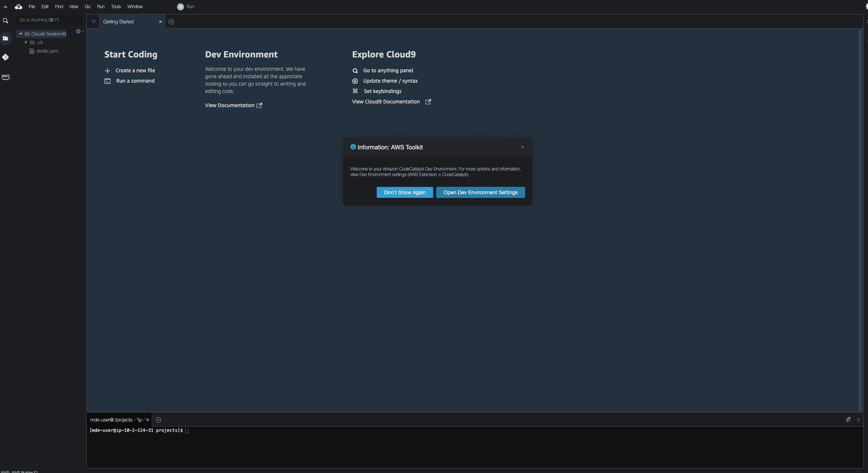Open the Go menu
Image resolution: width=868 pixels, height=473 pixels.
click(x=87, y=7)
